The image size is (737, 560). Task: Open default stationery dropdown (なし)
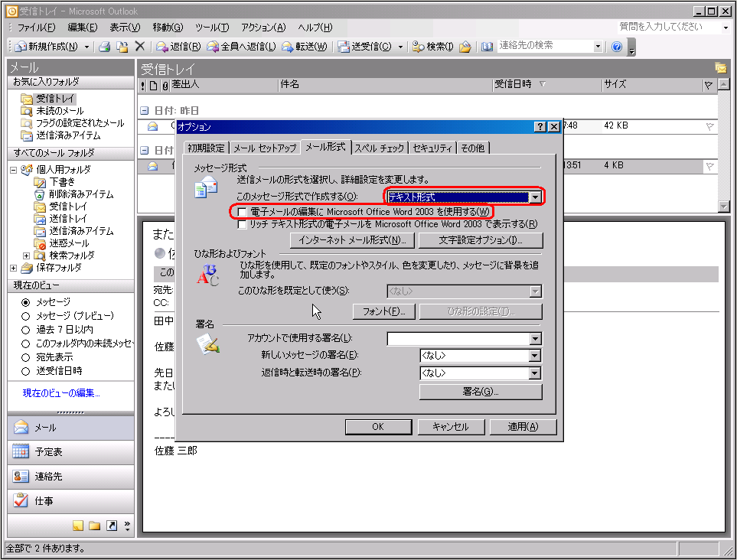tap(536, 291)
